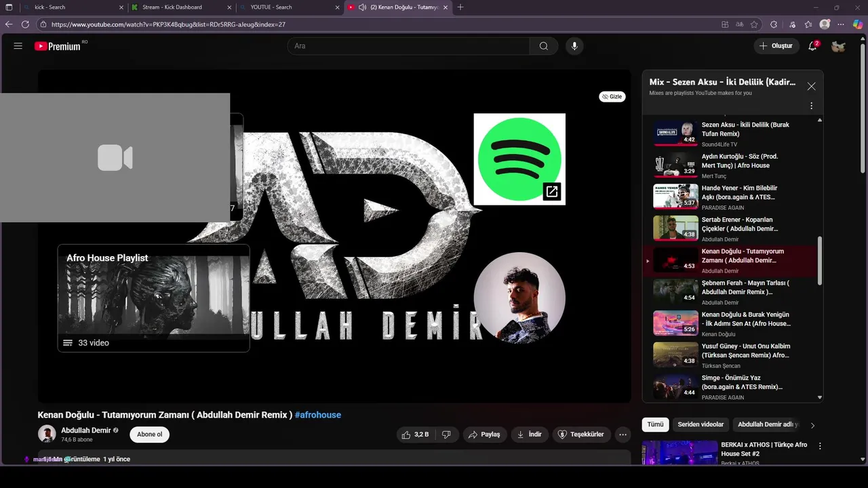Image resolution: width=868 pixels, height=488 pixels.
Task: Open the tab actions menu icon
Action: [x=9, y=7]
